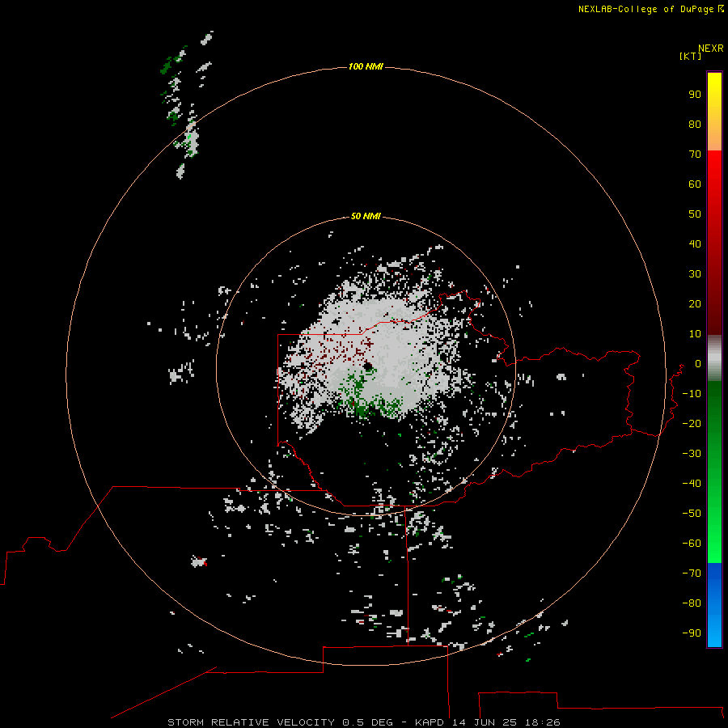Click the gray zero-velocity segment of colorbar

pyautogui.click(x=714, y=358)
